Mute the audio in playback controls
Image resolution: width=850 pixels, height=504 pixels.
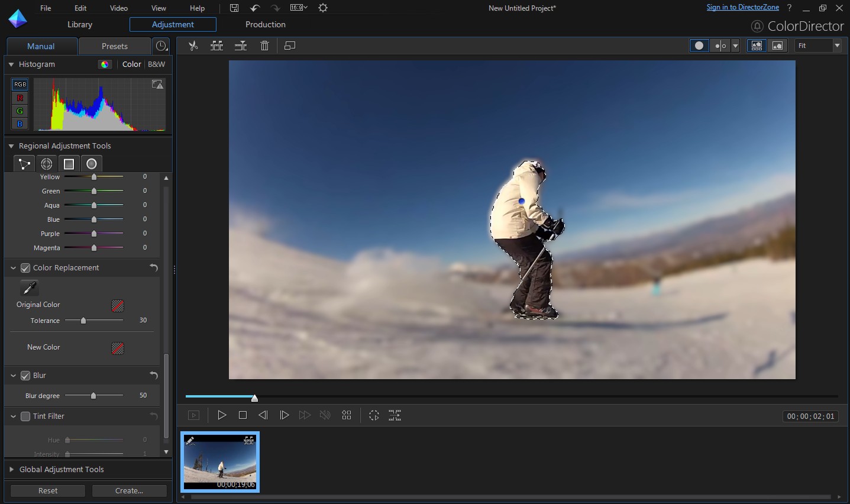click(x=325, y=415)
